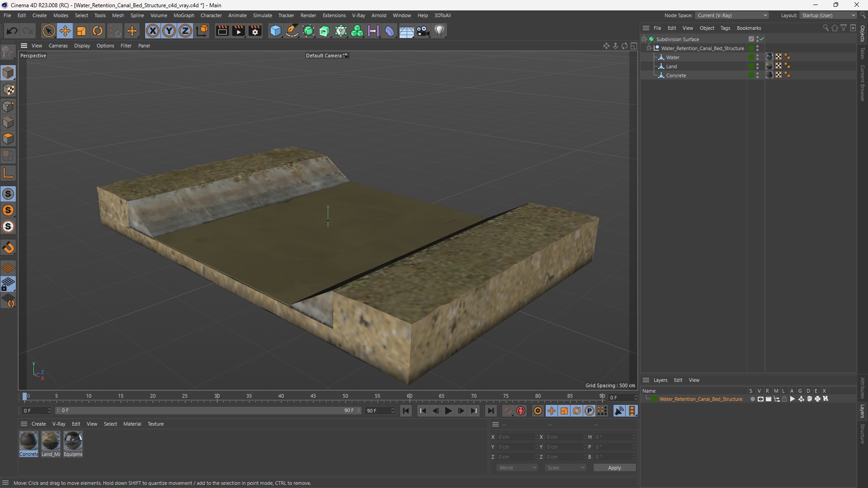This screenshot has height=488, width=868.
Task: Open the V-Ray menu
Action: point(359,15)
